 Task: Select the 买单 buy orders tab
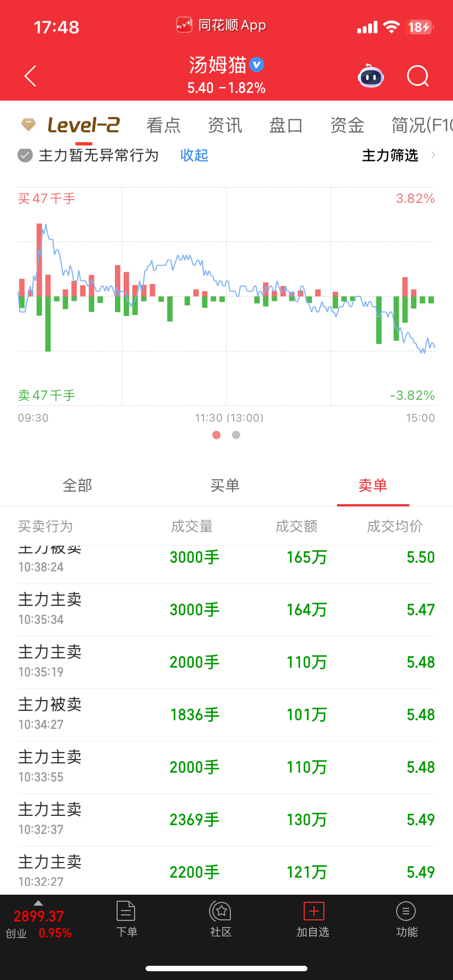[225, 485]
